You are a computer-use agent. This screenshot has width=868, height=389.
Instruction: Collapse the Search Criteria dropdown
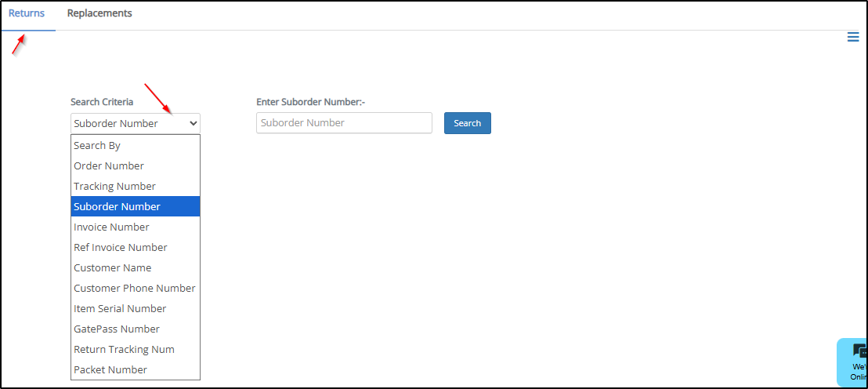[x=135, y=123]
